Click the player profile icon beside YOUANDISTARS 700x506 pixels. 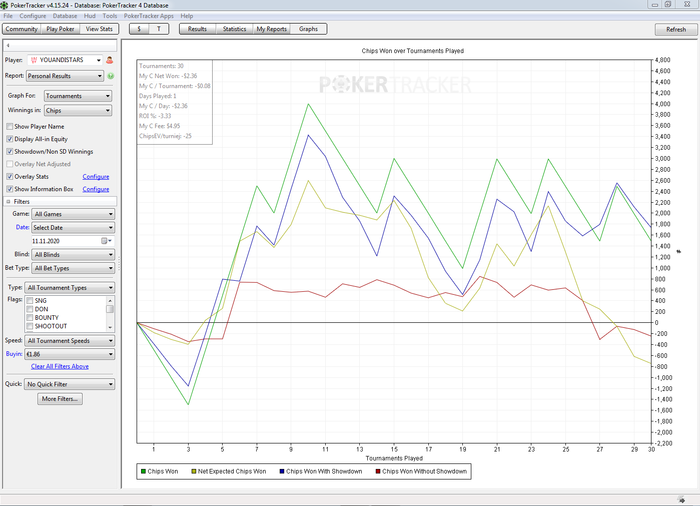pyautogui.click(x=109, y=60)
